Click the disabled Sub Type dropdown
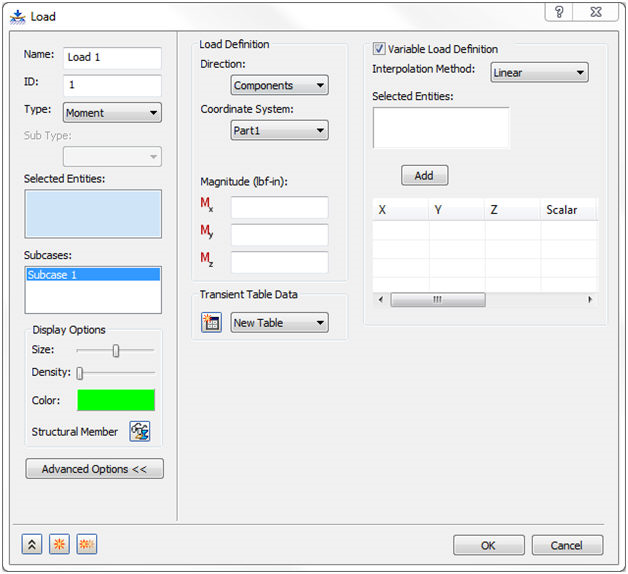 [x=112, y=157]
